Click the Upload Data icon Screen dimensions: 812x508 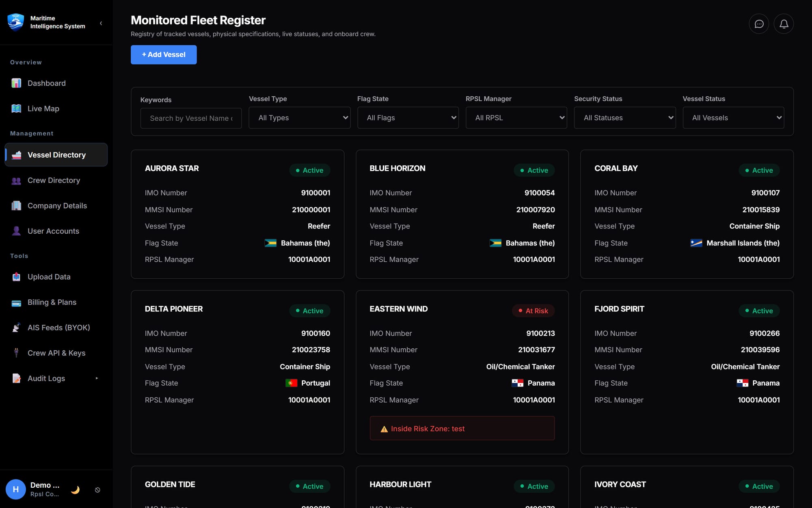(16, 277)
